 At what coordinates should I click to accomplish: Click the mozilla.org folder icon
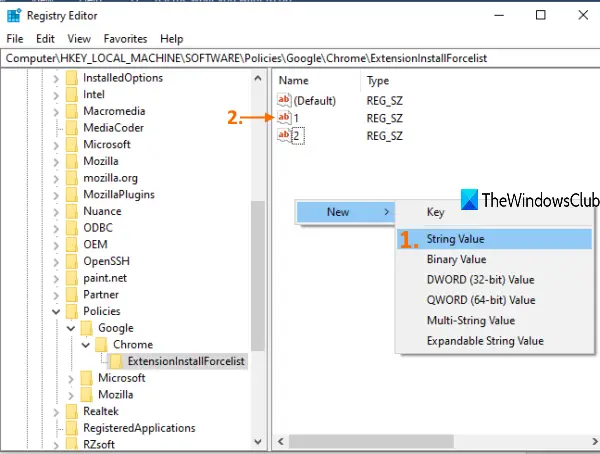(72, 178)
